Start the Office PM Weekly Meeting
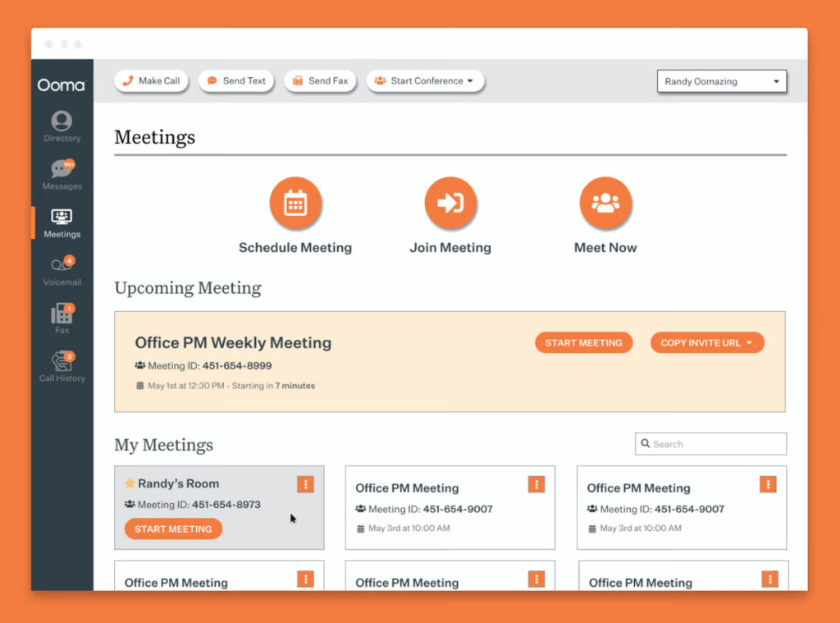The height and width of the screenshot is (623, 840). (584, 342)
